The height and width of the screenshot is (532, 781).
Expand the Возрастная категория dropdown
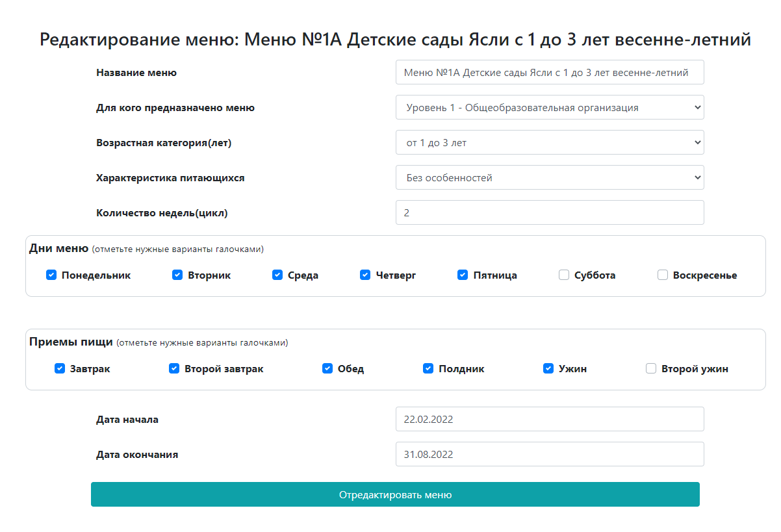(x=550, y=142)
